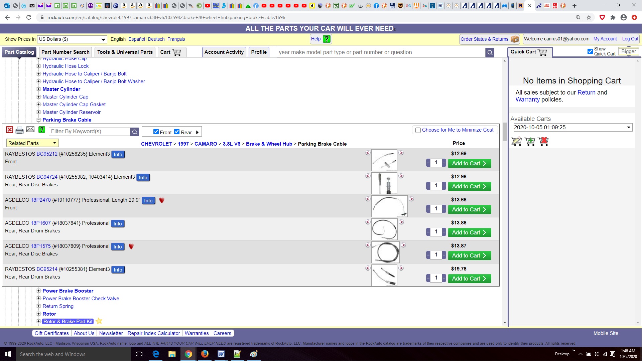Screen dimensions: 643x364
Task: Click the email envelope icon above parts list
Action: (30, 130)
